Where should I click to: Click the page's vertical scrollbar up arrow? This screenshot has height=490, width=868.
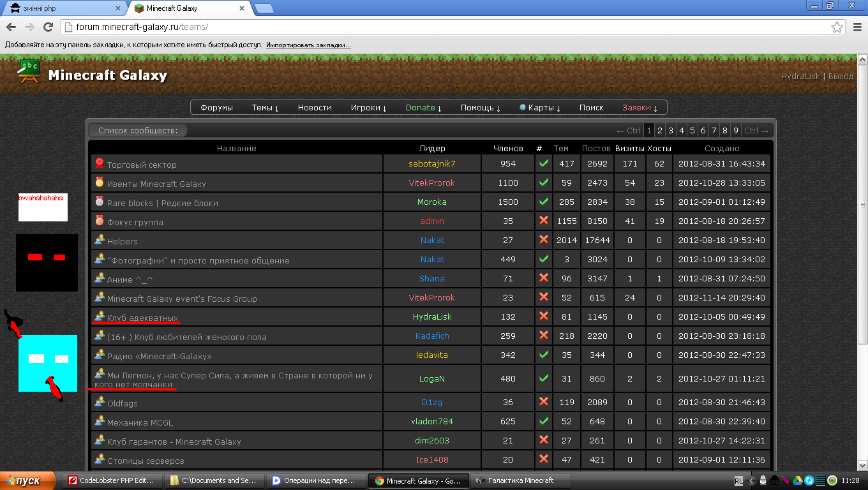point(862,60)
